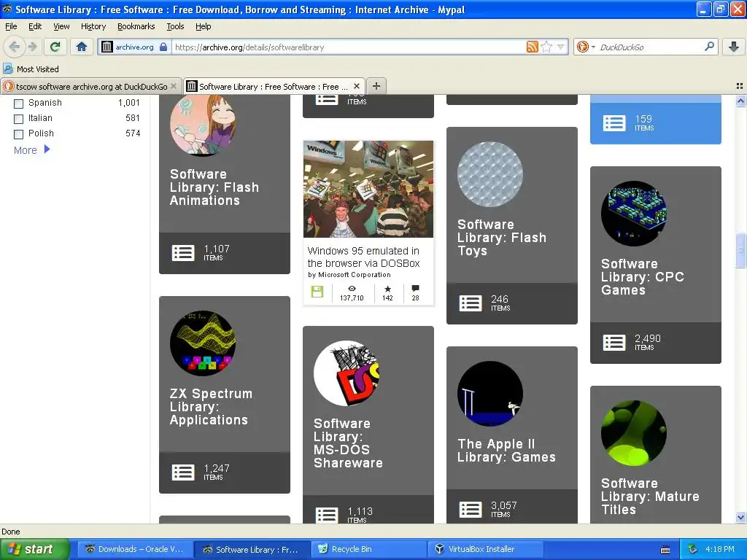The width and height of the screenshot is (747, 560).
Task: Bookmark this page with the star icon
Action: click(x=547, y=47)
